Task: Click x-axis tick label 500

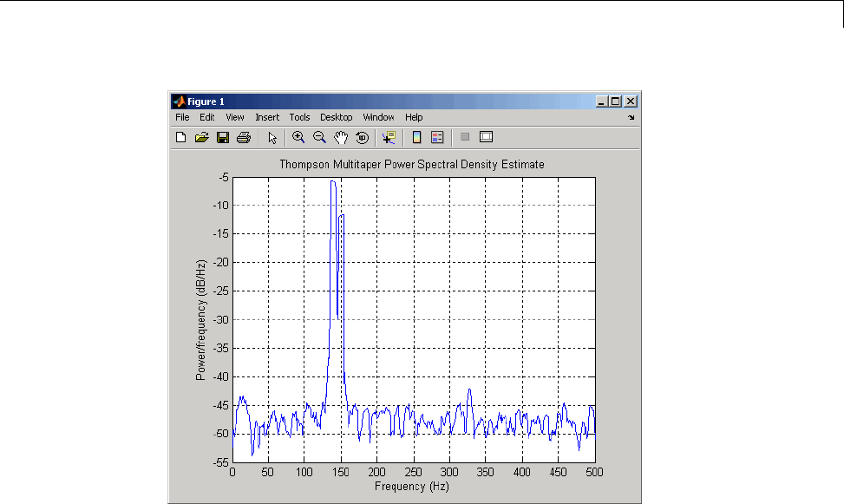Action: pos(594,472)
